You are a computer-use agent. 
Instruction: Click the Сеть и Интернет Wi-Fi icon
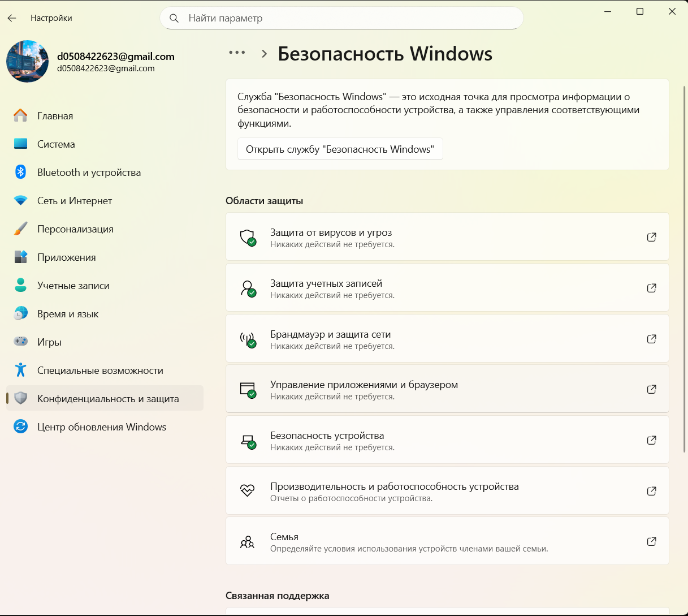tap(20, 200)
